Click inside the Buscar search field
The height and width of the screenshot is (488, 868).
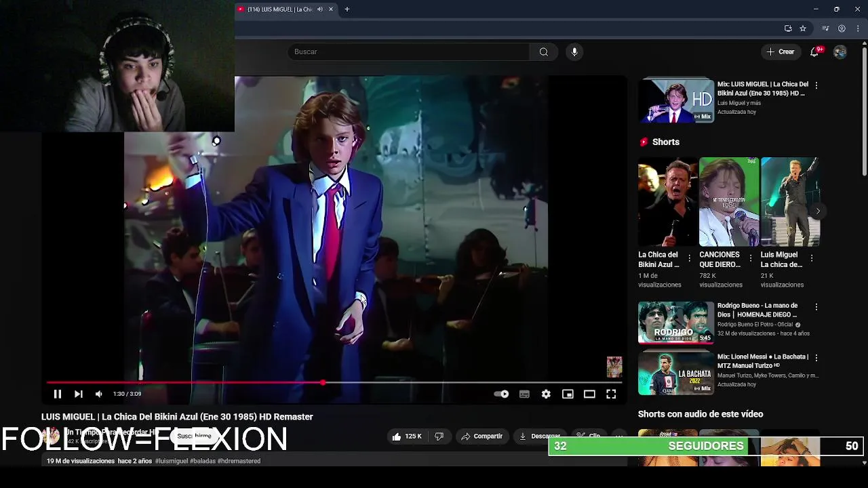click(409, 52)
